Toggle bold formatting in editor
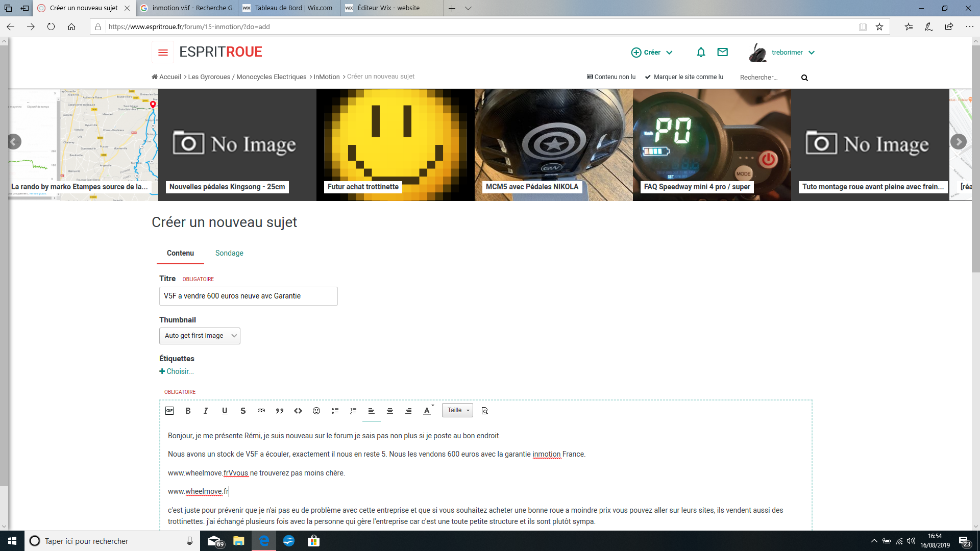Viewport: 980px width, 551px height. coord(188,411)
